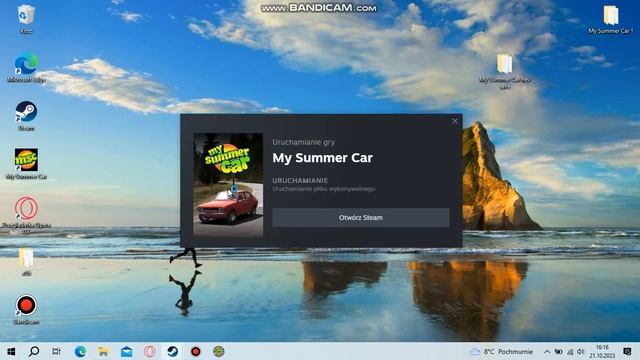The image size is (640, 360).
Task: Open the Bandicam desktop shortcut
Action: click(x=26, y=310)
